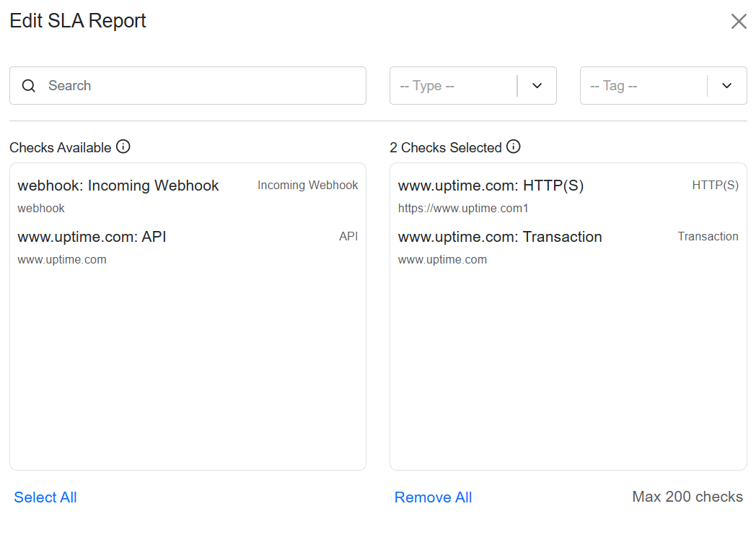Screen dimensions: 756x540
Task: Click the Checks Available panel heading
Action: (x=60, y=147)
